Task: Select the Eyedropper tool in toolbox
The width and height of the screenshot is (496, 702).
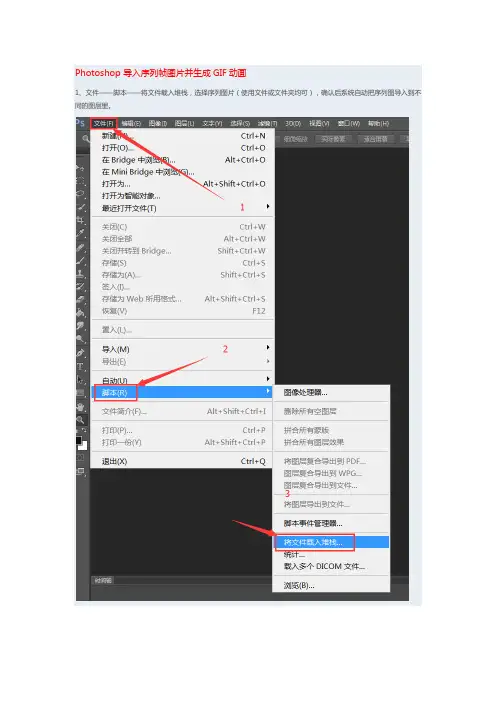Action: [x=81, y=233]
